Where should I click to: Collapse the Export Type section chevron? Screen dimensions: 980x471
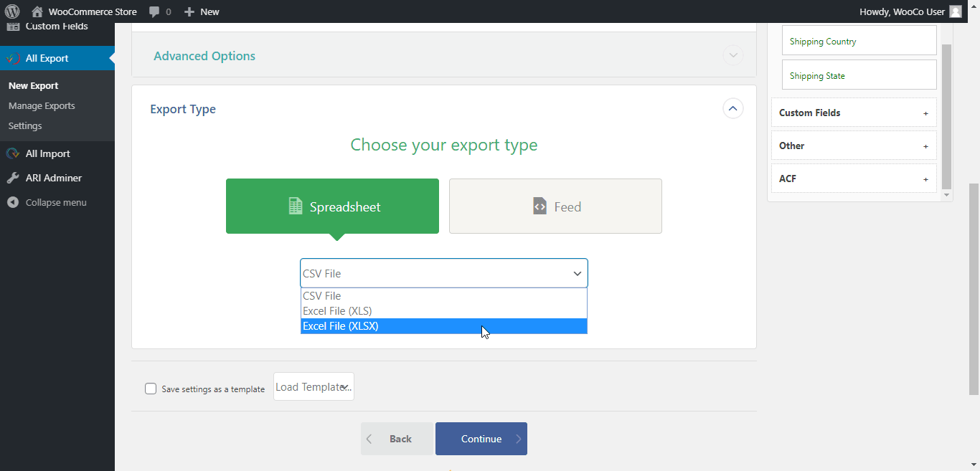pos(732,109)
